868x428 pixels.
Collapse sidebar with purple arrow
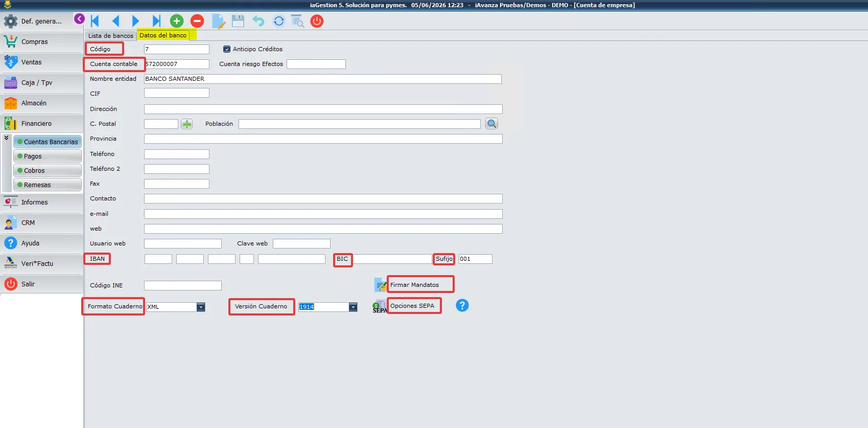79,19
